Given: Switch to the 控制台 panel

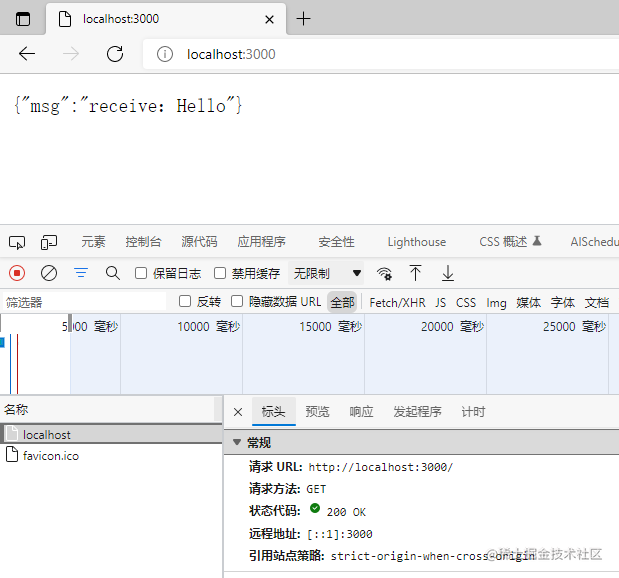Looking at the screenshot, I should tap(143, 242).
